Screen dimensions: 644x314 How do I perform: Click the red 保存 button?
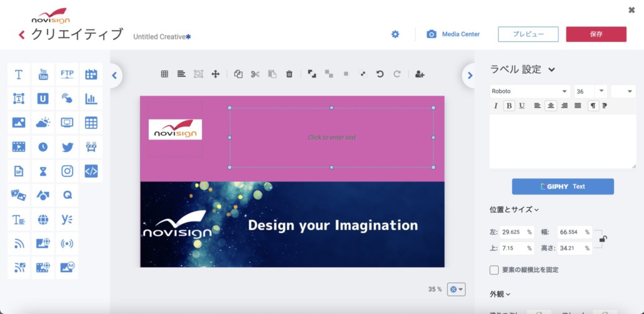click(596, 34)
